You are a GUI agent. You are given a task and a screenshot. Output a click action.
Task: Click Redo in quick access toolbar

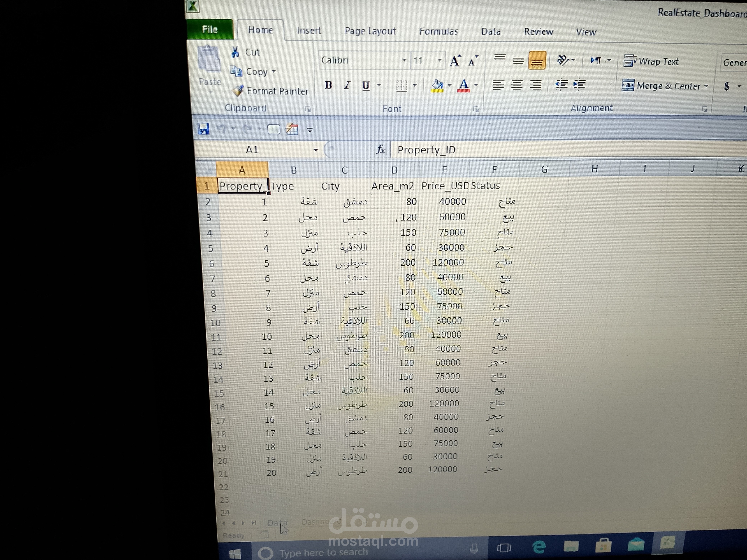(x=248, y=129)
